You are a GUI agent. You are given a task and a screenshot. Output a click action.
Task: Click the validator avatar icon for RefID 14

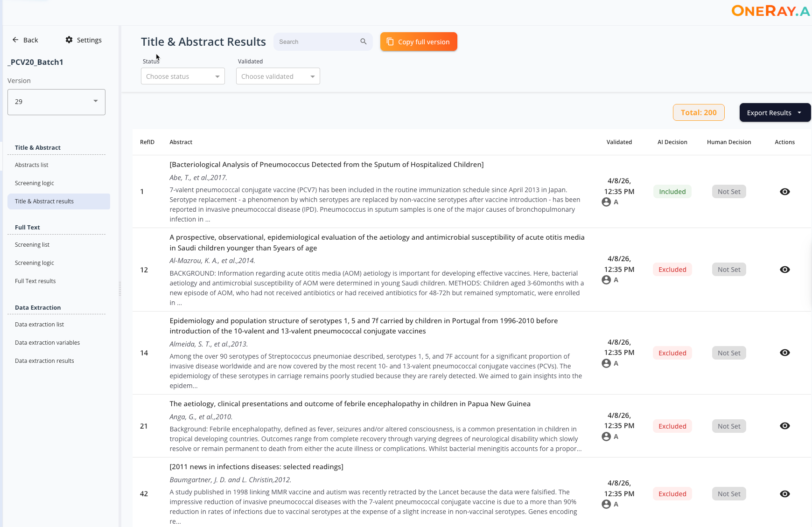606,363
